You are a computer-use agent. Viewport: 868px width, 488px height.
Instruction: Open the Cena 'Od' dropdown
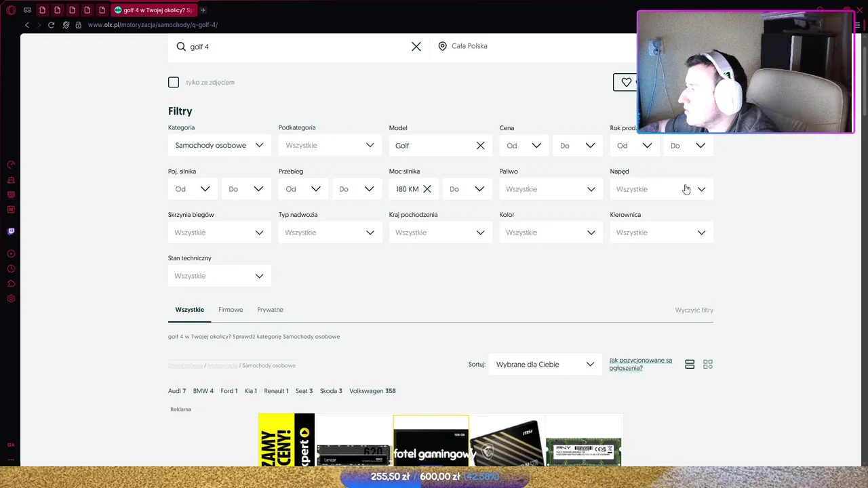524,145
